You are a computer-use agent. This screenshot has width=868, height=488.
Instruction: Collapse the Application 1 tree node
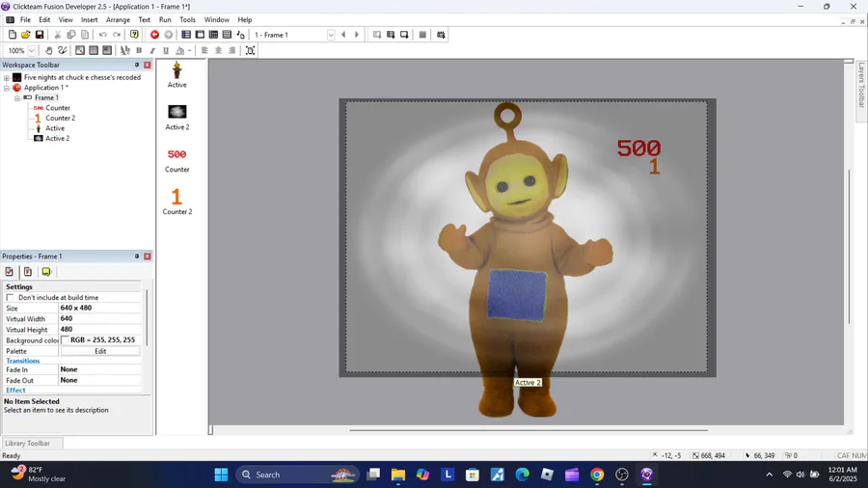7,88
